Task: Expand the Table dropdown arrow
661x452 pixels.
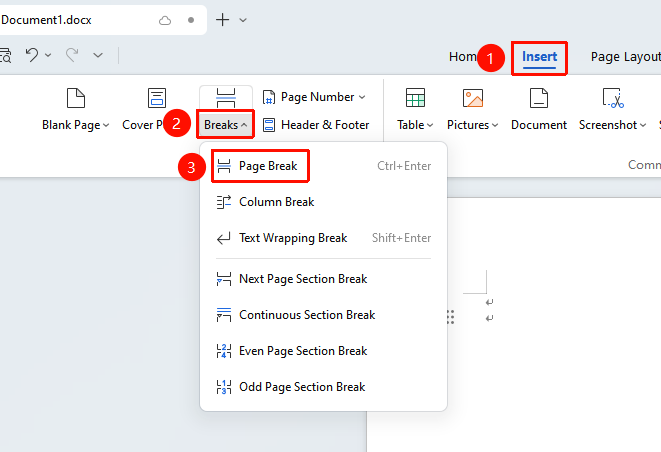Action: [x=430, y=125]
